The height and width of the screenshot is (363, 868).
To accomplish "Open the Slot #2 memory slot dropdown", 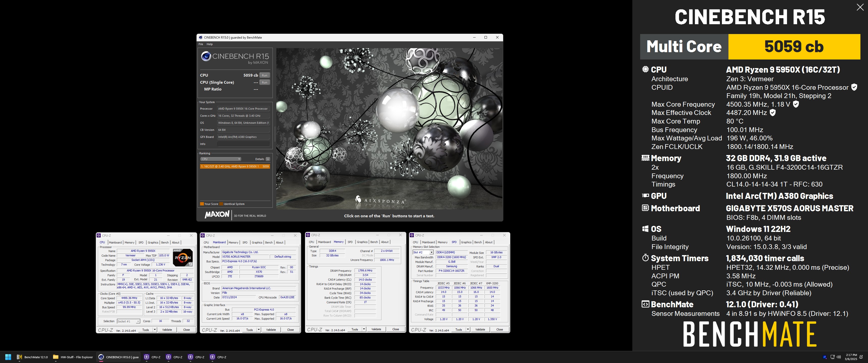I will tap(423, 252).
